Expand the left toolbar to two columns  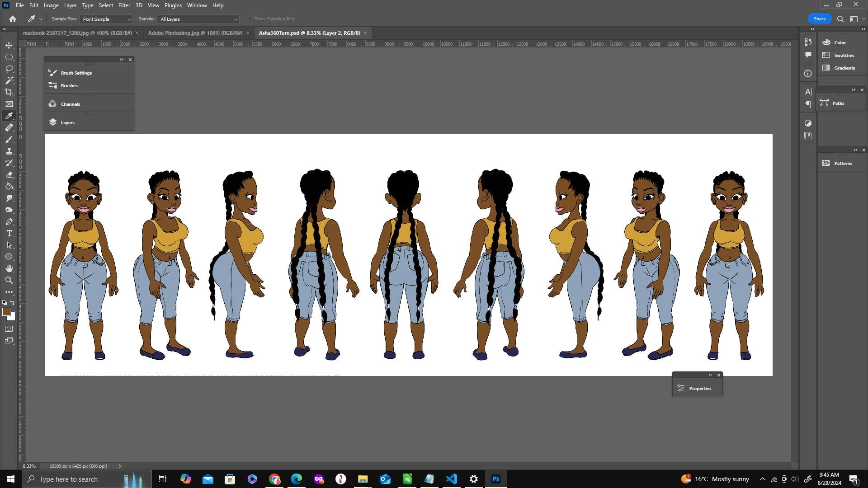[4, 29]
